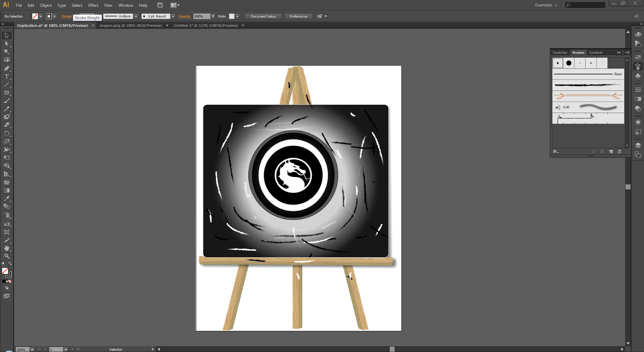Select the Eyedropper tool
644x352 pixels.
[6, 199]
